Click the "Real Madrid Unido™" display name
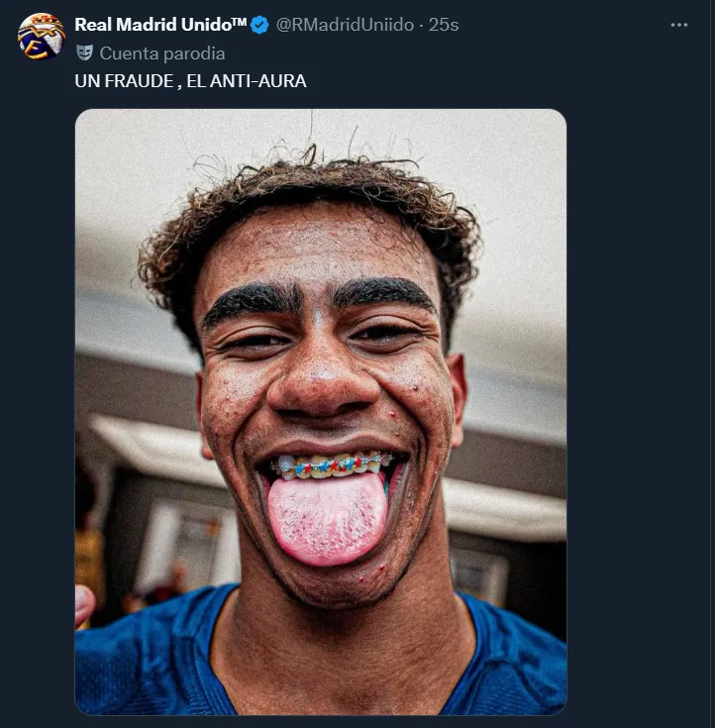The width and height of the screenshot is (715, 728). tap(160, 26)
